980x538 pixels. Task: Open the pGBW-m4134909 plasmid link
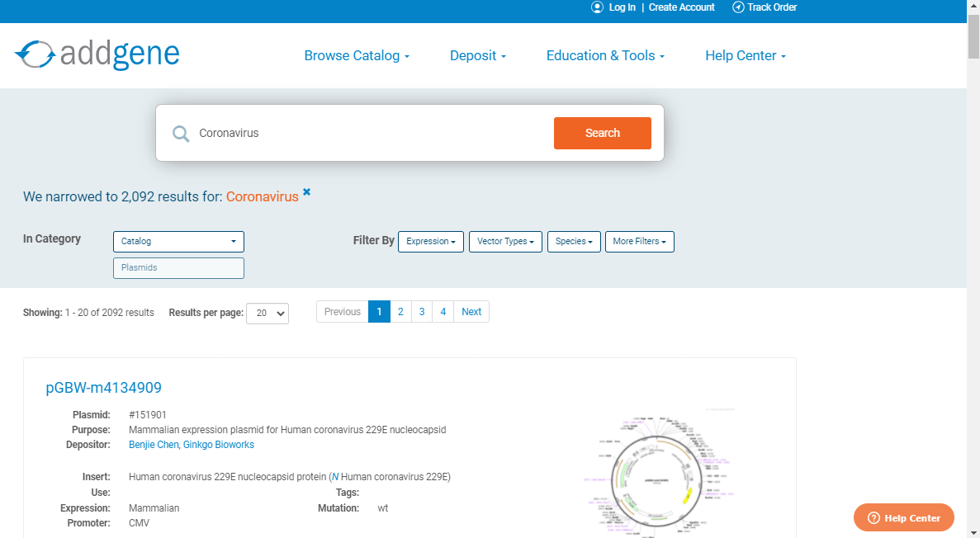click(104, 388)
